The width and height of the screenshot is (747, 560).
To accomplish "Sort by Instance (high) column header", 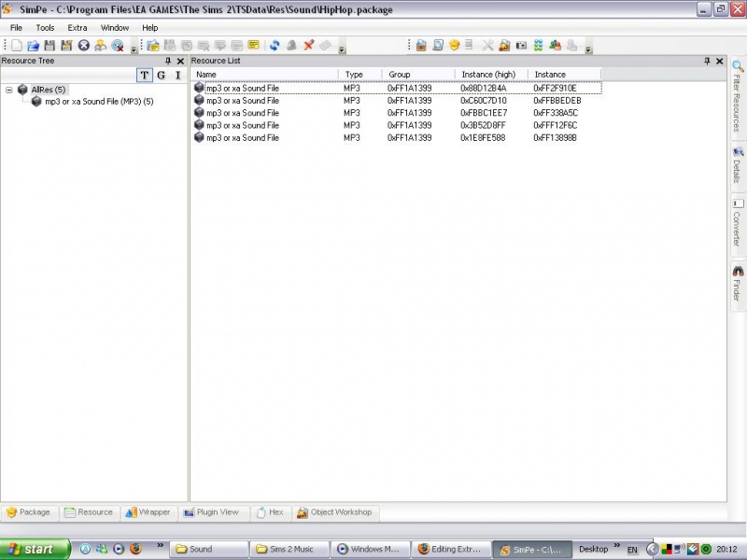I will (x=492, y=75).
